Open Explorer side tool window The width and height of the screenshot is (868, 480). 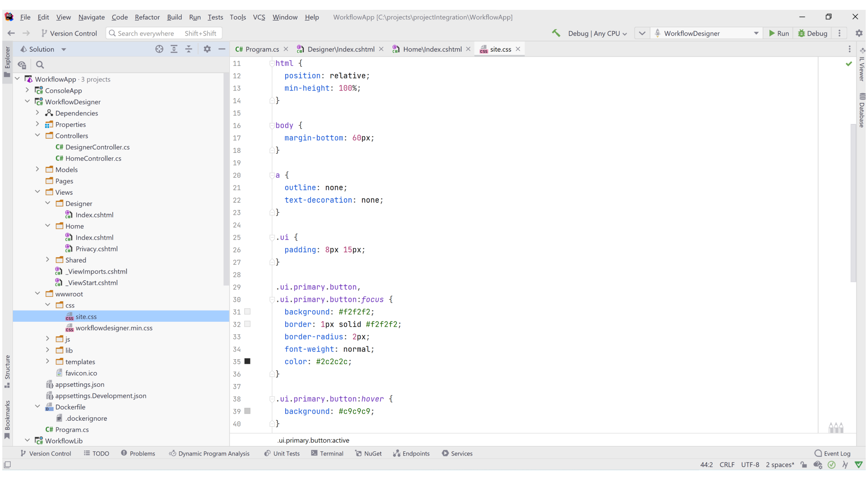[7, 62]
